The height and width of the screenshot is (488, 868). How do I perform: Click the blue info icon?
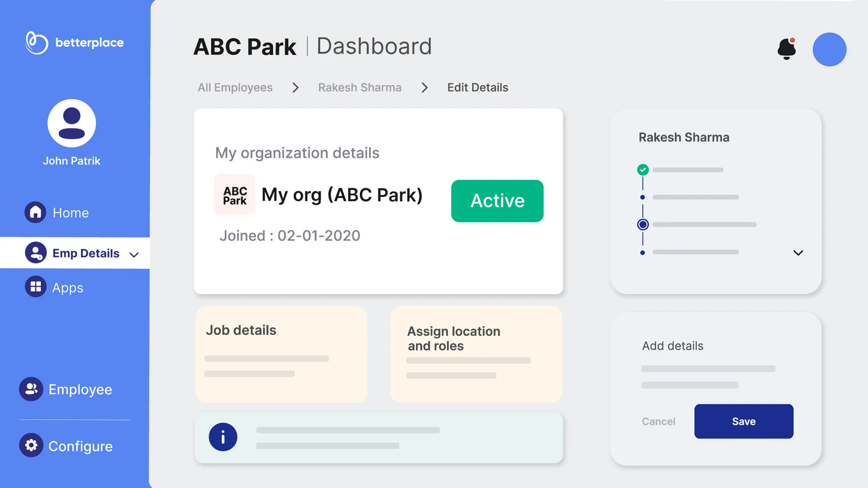[223, 437]
